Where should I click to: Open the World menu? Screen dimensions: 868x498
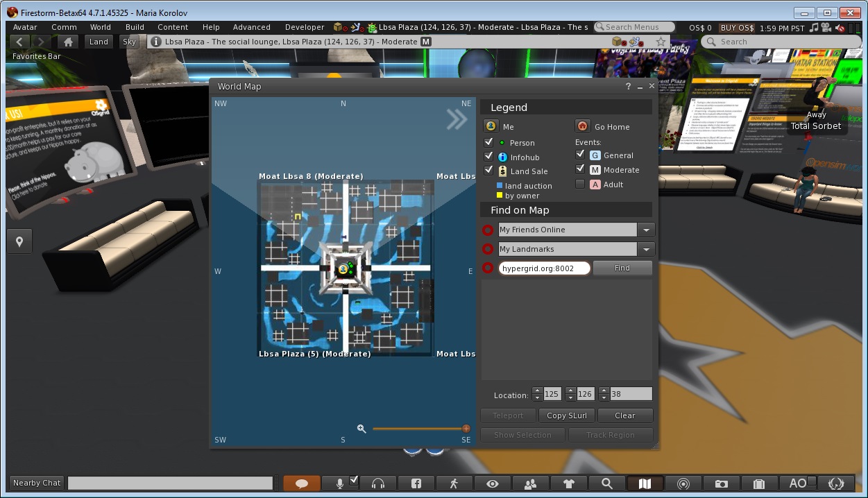click(101, 27)
